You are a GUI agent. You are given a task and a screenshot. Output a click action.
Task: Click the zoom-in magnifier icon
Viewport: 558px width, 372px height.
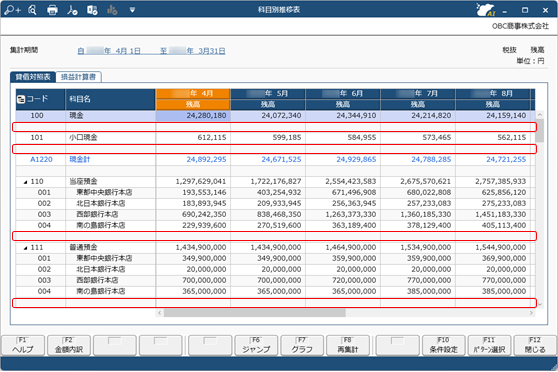(x=13, y=10)
